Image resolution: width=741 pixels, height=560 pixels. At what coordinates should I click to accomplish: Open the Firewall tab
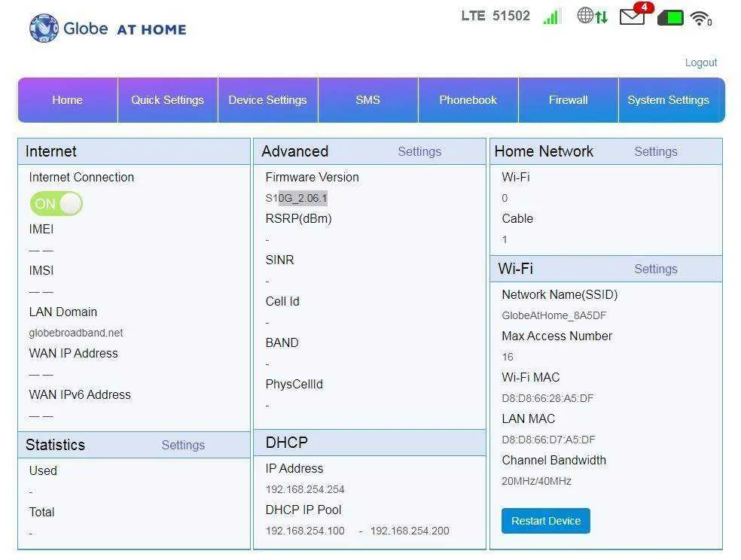click(x=568, y=100)
